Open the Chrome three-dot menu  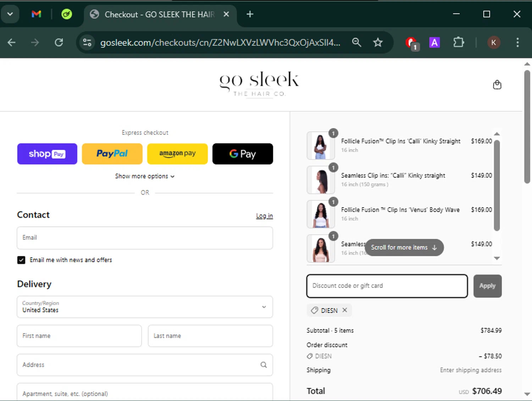pyautogui.click(x=517, y=43)
